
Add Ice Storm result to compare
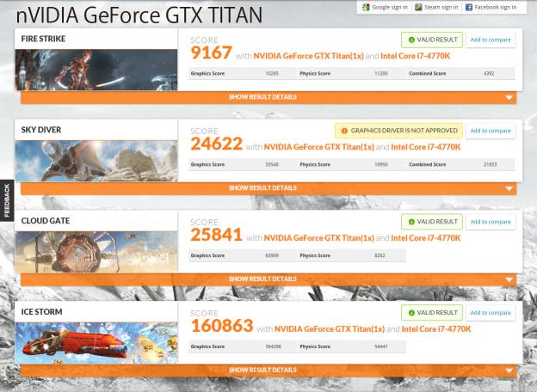491,313
